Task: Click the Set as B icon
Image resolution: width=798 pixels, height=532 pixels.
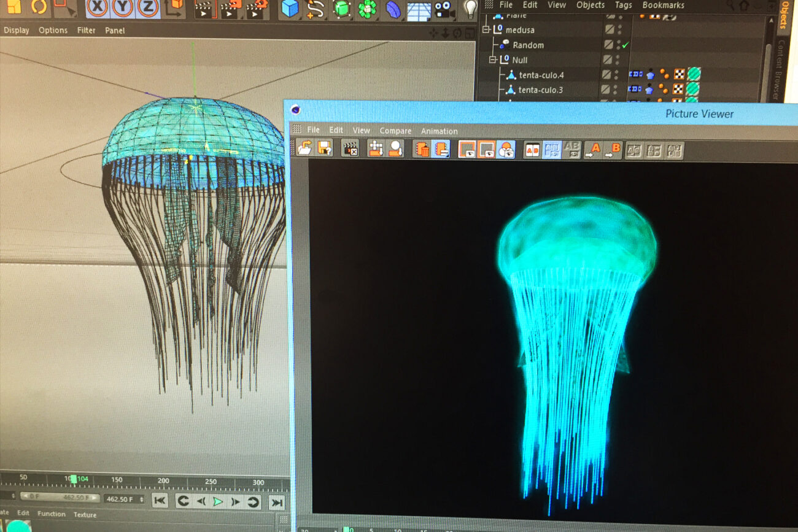Action: 613,150
